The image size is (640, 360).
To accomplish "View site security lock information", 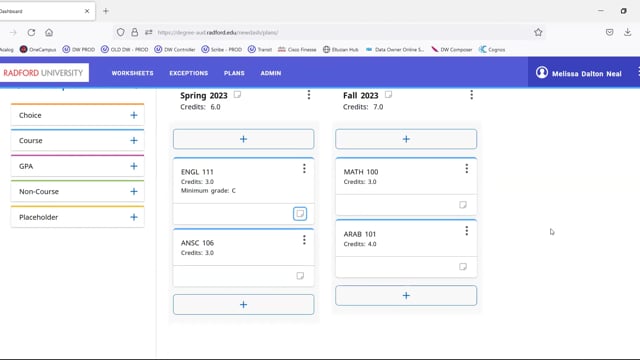I will [x=134, y=32].
